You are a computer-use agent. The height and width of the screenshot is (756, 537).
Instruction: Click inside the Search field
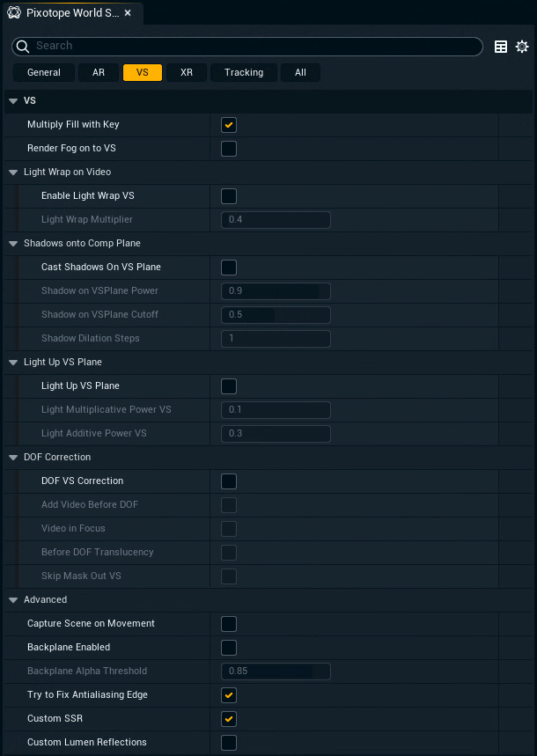coord(246,47)
